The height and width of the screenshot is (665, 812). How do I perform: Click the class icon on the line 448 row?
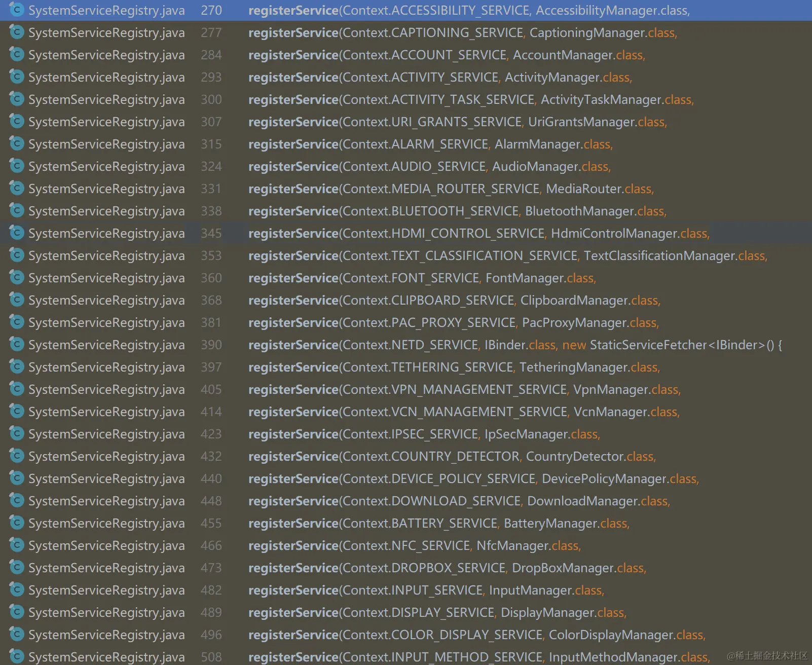click(17, 501)
